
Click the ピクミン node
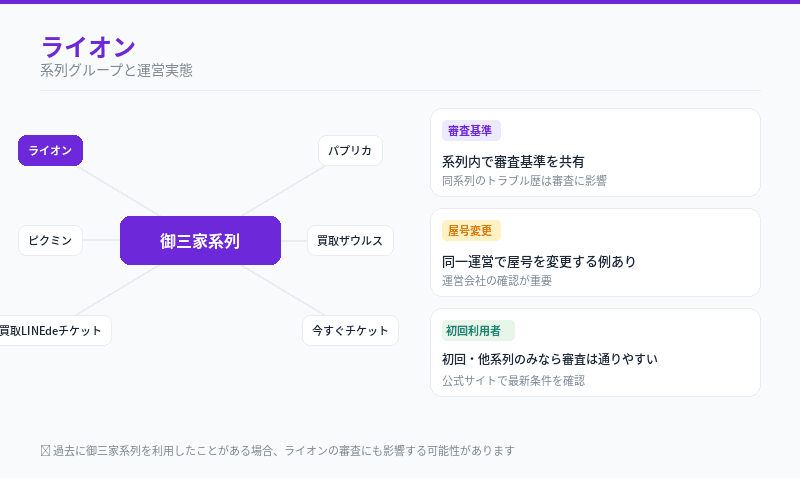pos(51,240)
